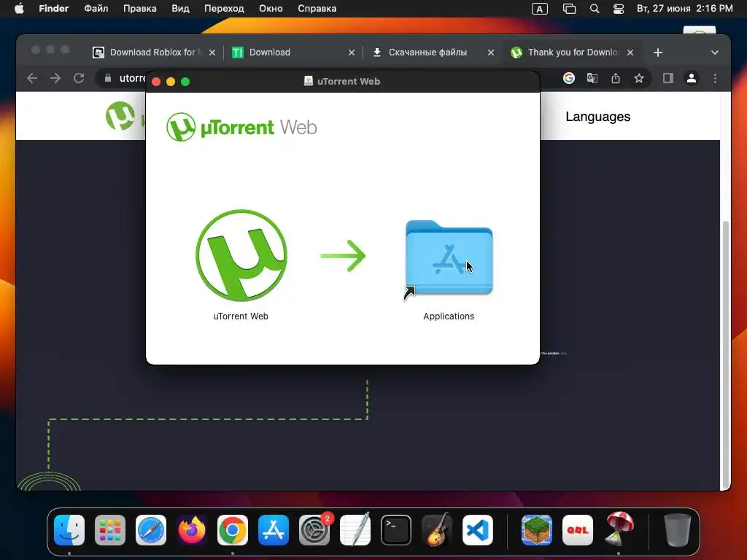
Task: Click the Google icon in address bar
Action: pos(569,78)
